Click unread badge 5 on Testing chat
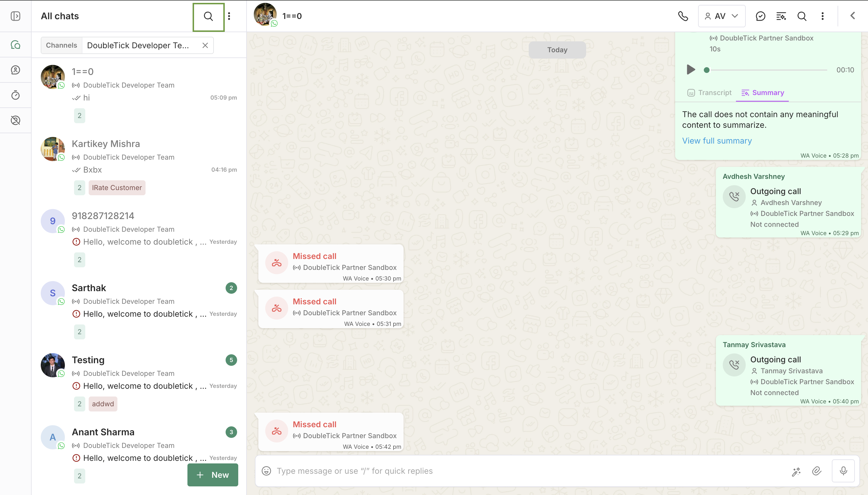The height and width of the screenshot is (495, 868). 231,360
